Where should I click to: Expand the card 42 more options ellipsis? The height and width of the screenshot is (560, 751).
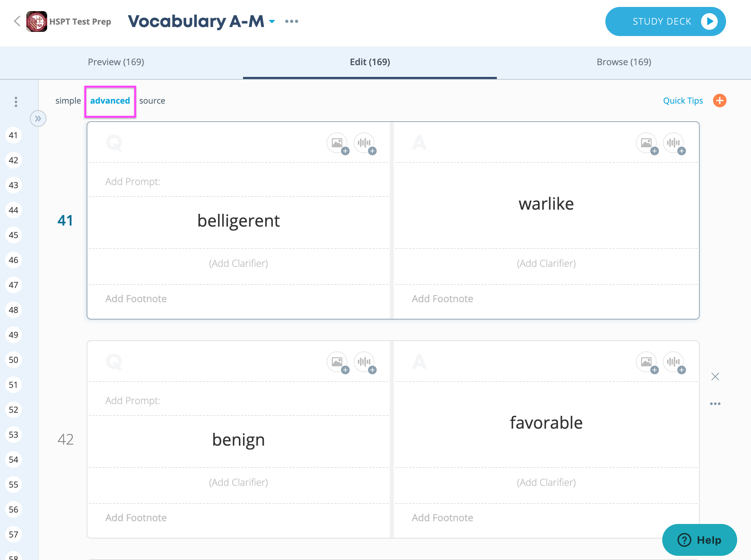[x=716, y=403]
